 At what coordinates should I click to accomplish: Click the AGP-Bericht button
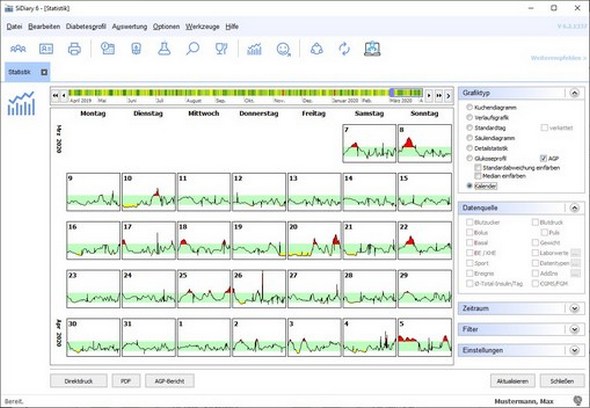click(170, 381)
